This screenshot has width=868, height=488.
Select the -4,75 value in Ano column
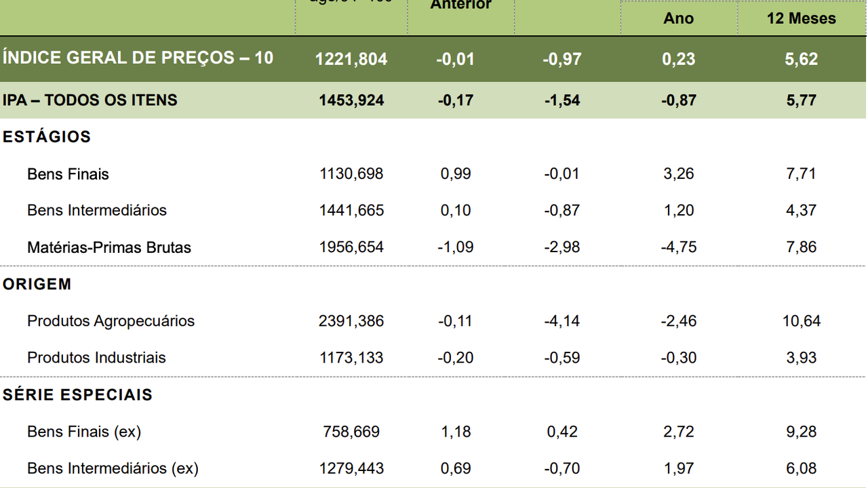point(678,247)
